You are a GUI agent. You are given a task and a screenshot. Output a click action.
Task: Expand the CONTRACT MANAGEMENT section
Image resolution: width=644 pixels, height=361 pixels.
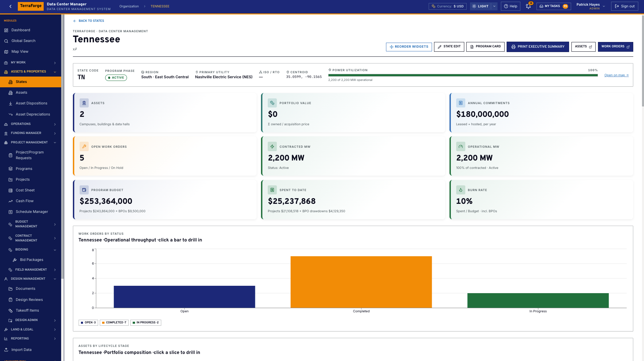(x=31, y=238)
